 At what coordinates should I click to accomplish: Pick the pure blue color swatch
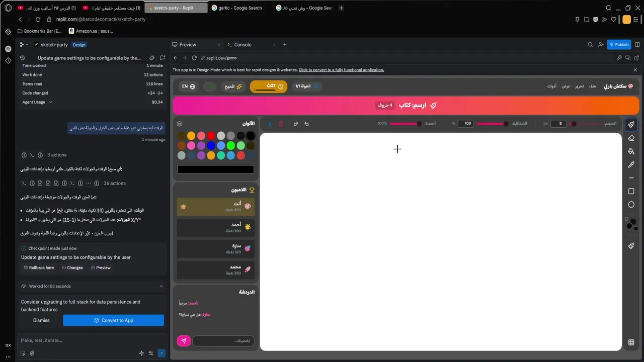(211, 146)
